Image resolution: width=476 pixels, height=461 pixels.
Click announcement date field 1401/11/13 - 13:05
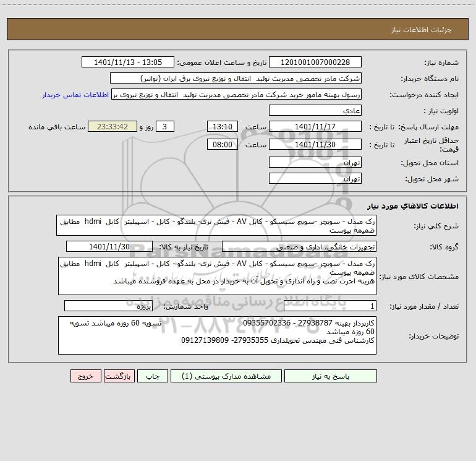point(128,62)
